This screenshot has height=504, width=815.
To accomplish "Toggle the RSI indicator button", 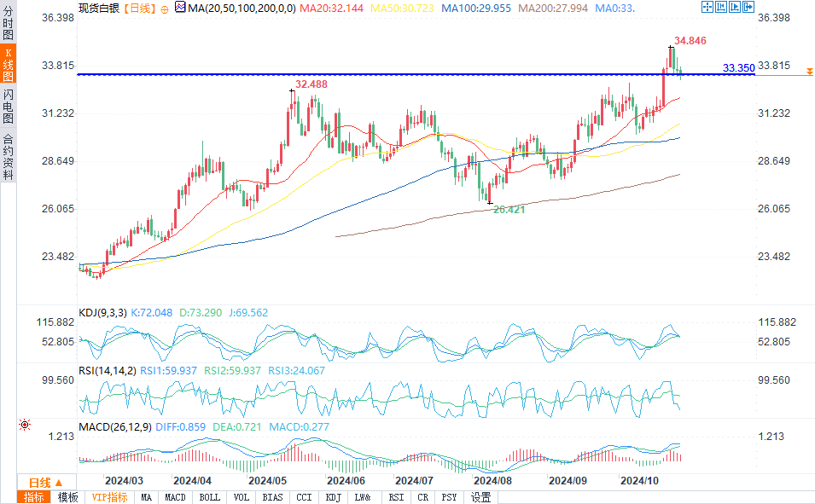I will point(396,497).
